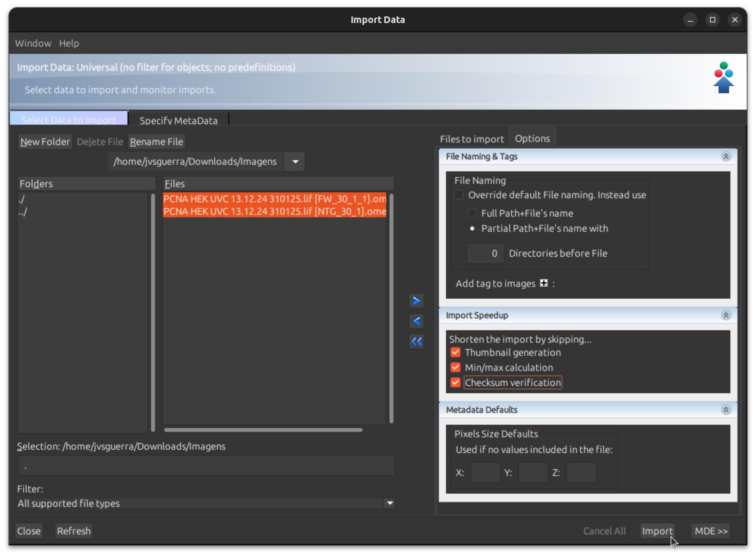The height and width of the screenshot is (556, 756).
Task: Click the plus icon next to Add tag
Action: (x=544, y=283)
